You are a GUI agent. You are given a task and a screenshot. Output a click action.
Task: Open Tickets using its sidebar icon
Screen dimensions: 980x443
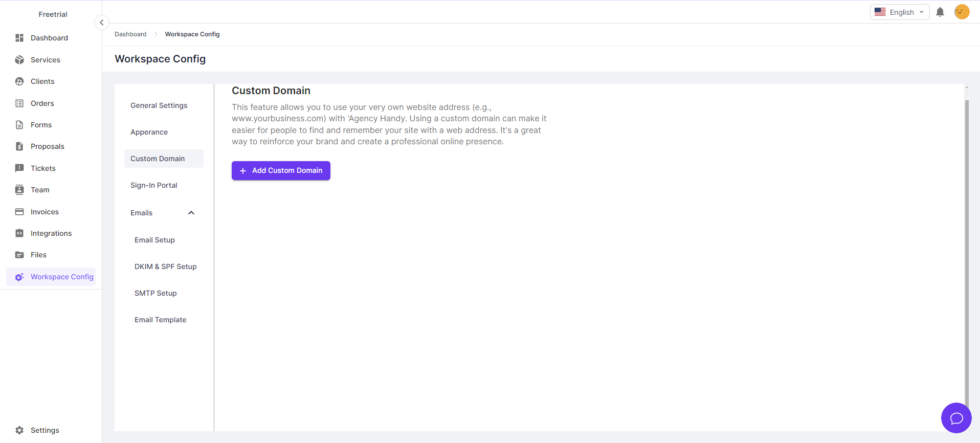(x=19, y=168)
